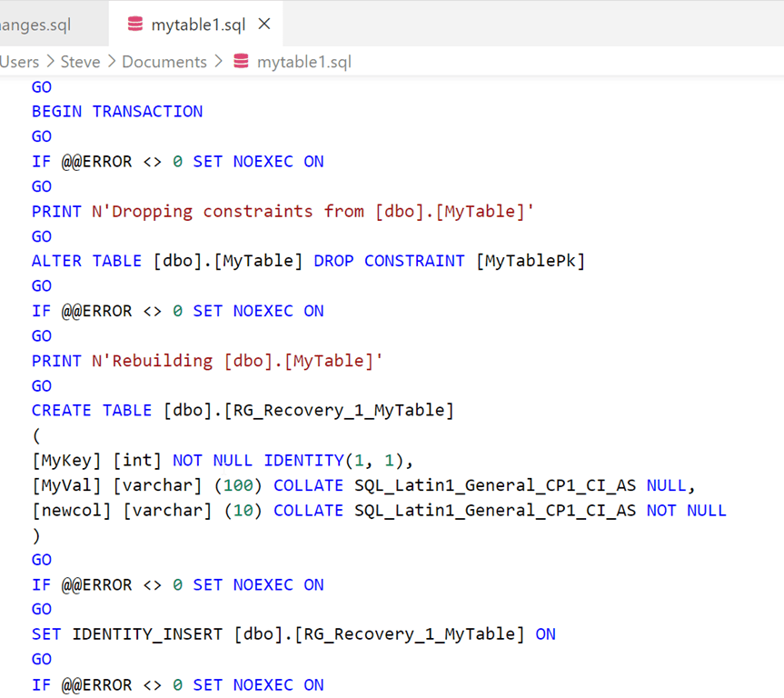Place the cursor on the BEGIN TRANSACTION line
This screenshot has height=698, width=784.
tap(118, 111)
